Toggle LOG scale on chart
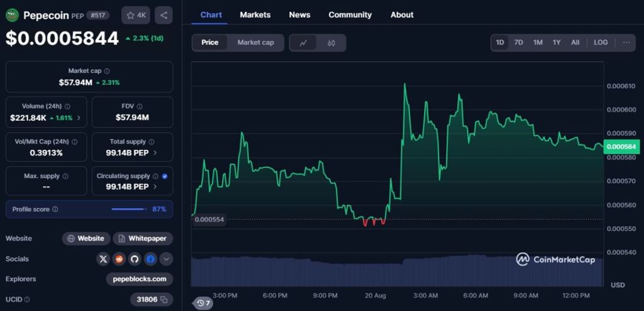This screenshot has width=644, height=311. 601,42
